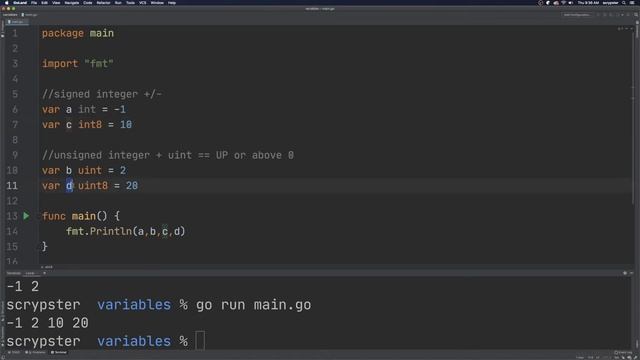640x360 pixels.
Task: Click the Wi-Fi icon in the menu bar
Action: (x=564, y=3)
